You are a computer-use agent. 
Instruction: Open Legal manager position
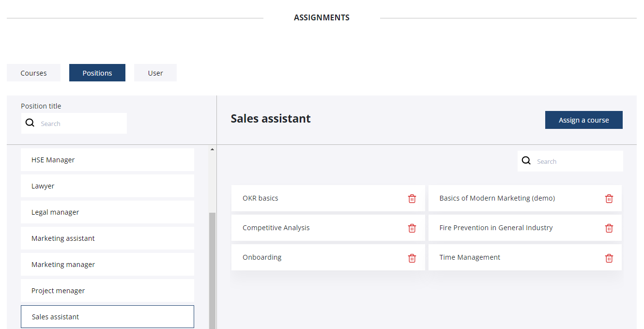[107, 212]
